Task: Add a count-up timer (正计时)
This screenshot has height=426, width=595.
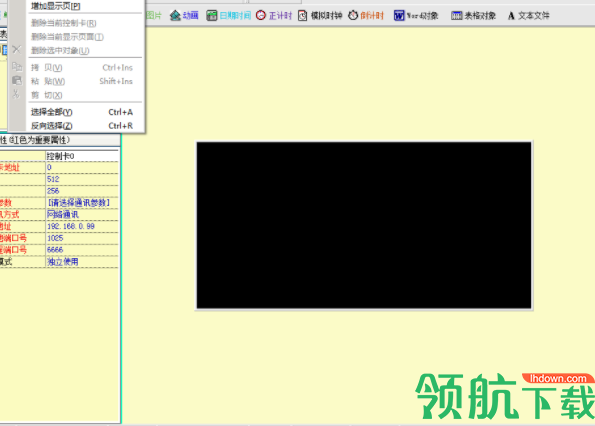Action: tap(274, 16)
